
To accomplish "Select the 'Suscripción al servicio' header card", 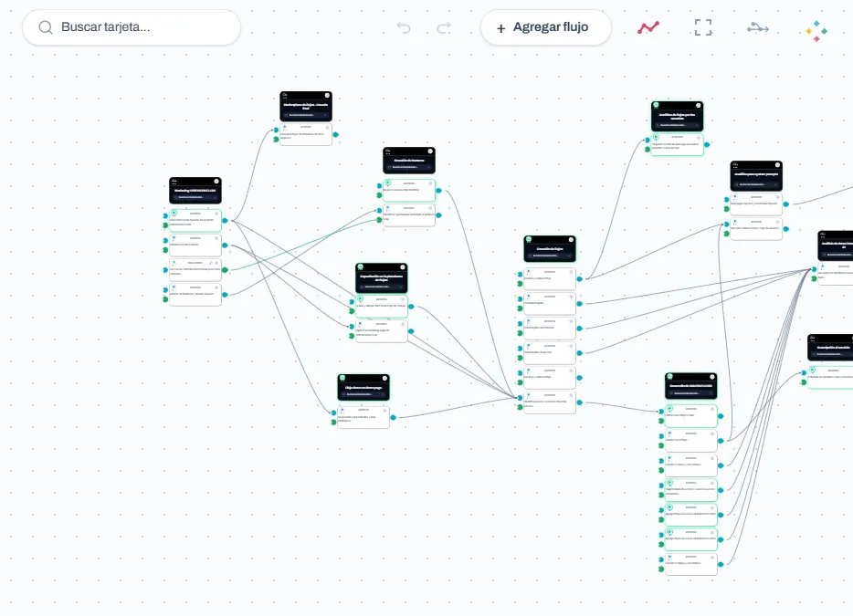I will coord(831,348).
